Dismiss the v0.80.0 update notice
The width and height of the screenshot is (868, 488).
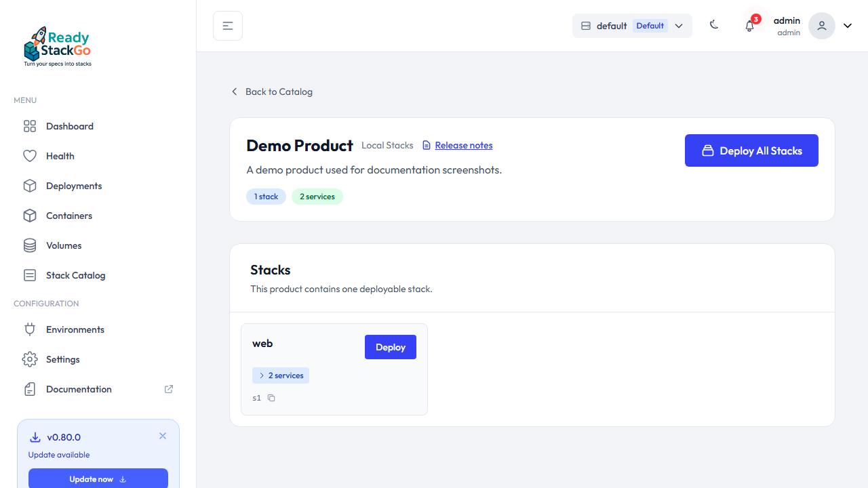click(x=163, y=436)
